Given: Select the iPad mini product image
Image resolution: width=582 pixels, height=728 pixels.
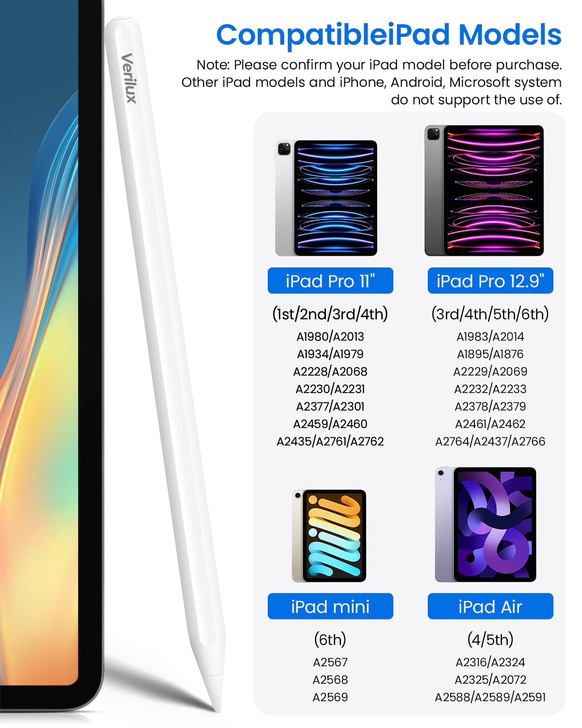Looking at the screenshot, I should [329, 536].
